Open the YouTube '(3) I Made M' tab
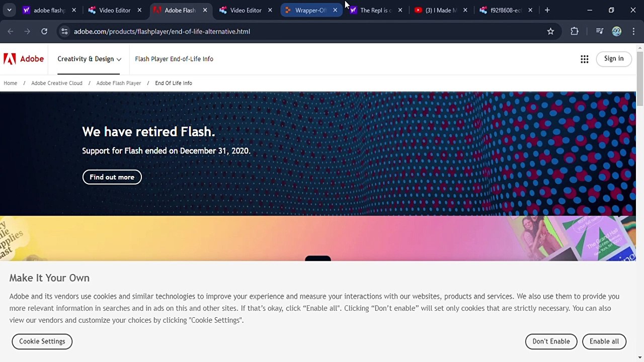644x362 pixels. point(441,10)
